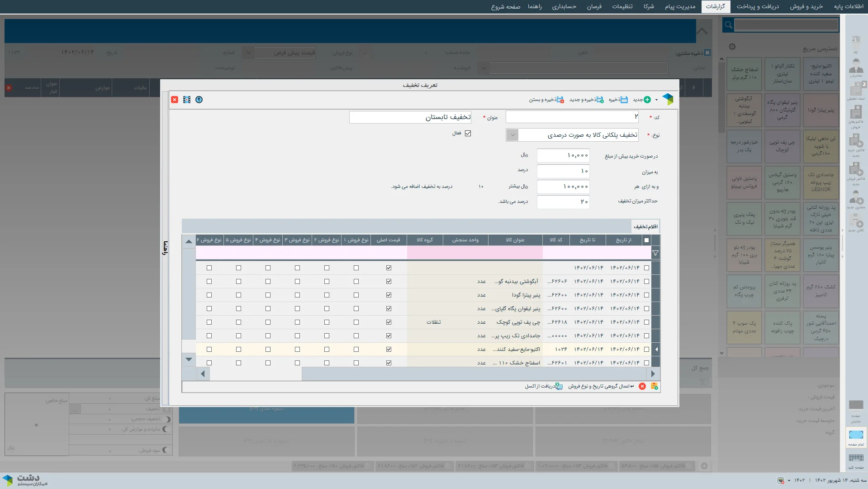
Task: Open the Settings (تنظیمات) menu
Action: click(x=622, y=6)
